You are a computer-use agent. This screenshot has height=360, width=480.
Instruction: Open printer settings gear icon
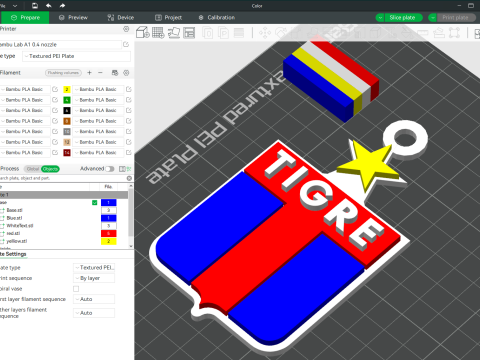tap(126, 29)
